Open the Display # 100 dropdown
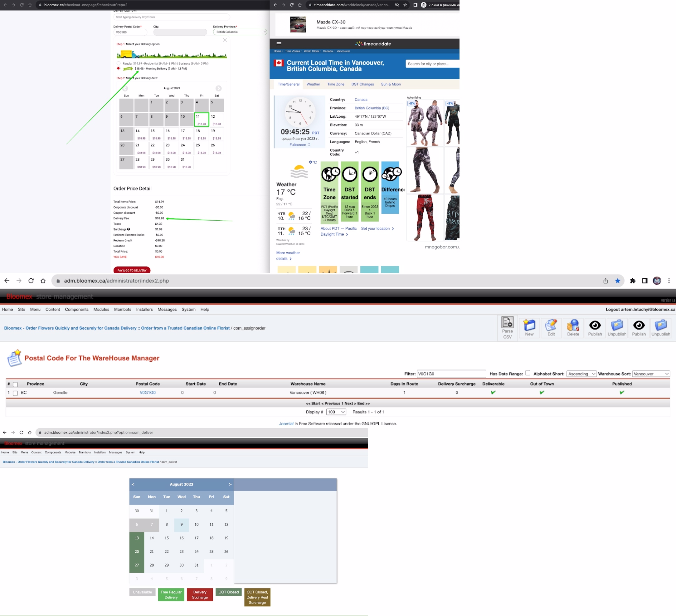The width and height of the screenshot is (676, 616). [336, 412]
